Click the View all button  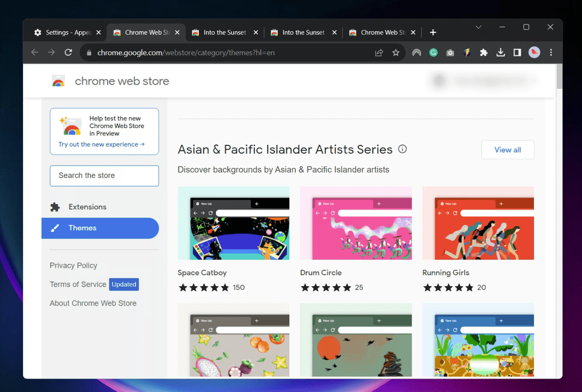(x=508, y=150)
